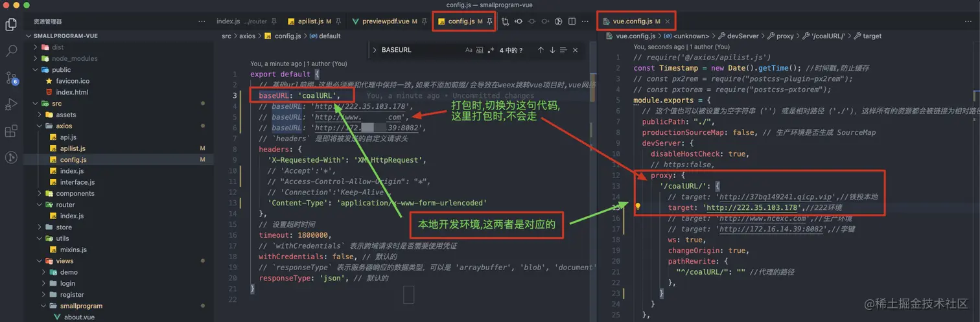Go to previous change in editor toolbar
The image size is (980, 322).
[x=519, y=21]
